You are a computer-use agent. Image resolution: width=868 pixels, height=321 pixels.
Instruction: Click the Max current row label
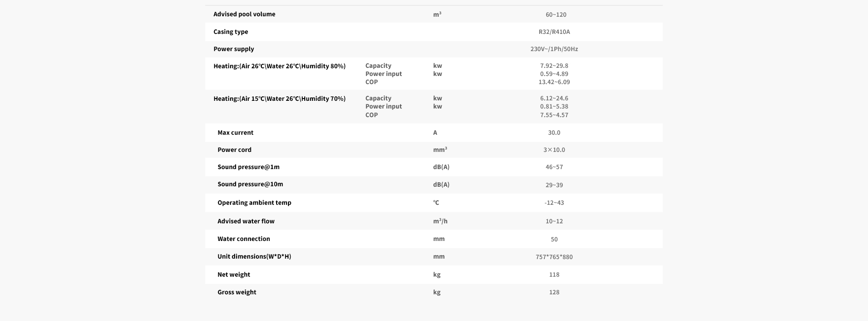(236, 132)
